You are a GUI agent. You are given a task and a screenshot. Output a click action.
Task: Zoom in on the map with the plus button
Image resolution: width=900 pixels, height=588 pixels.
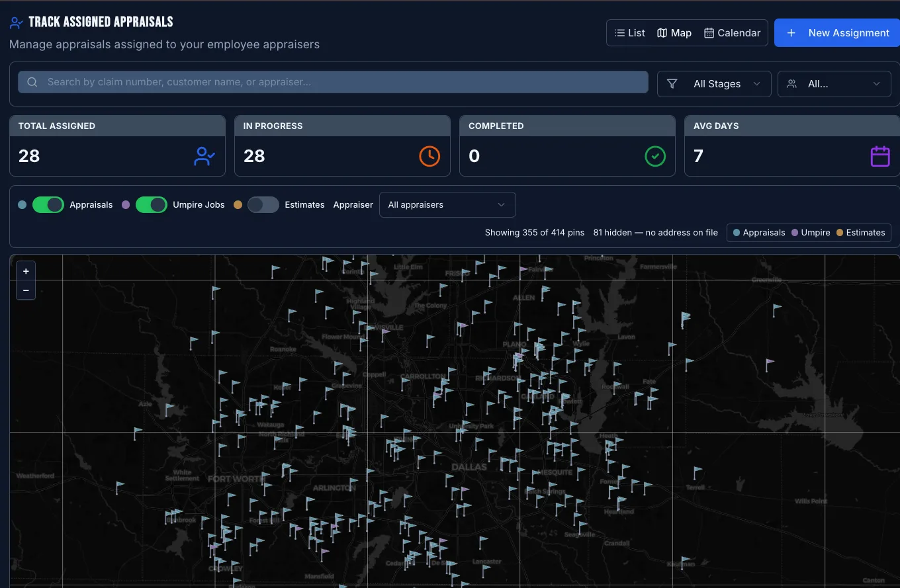[x=26, y=271]
